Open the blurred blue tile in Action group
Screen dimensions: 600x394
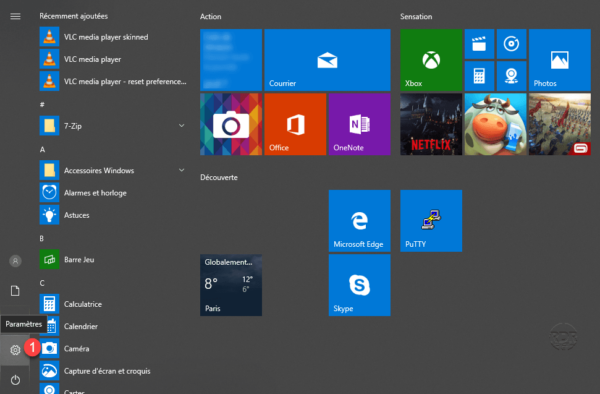(x=231, y=60)
